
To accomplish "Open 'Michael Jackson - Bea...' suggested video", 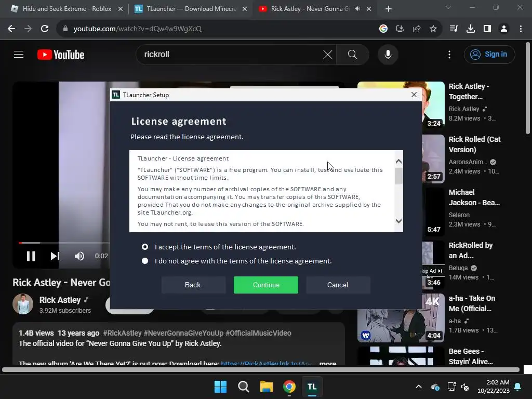I will (474, 197).
